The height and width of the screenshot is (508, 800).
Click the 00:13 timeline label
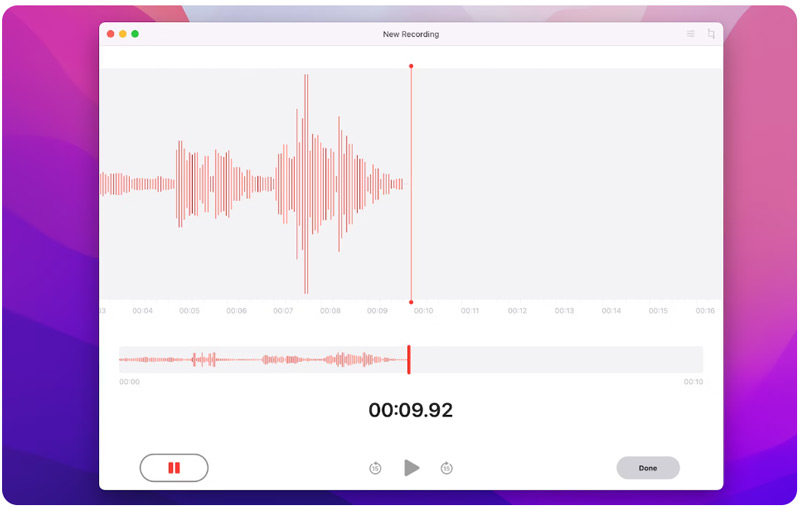click(564, 311)
